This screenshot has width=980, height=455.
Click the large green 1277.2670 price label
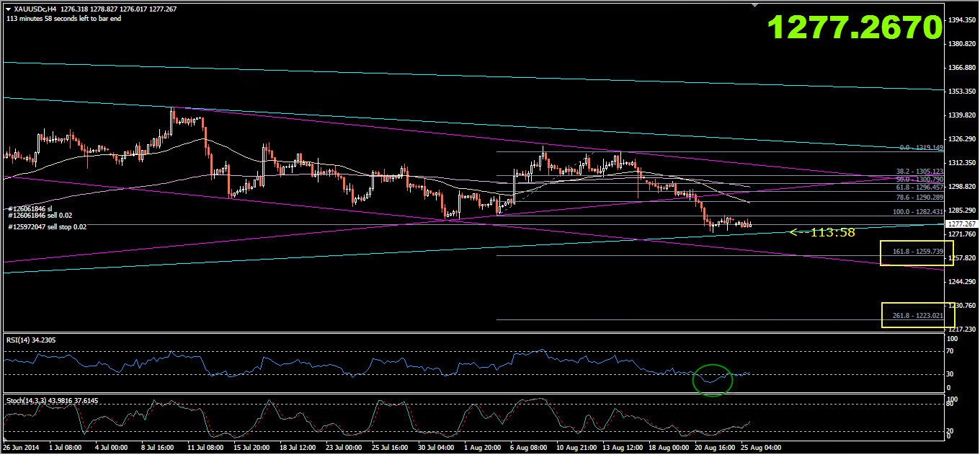854,27
